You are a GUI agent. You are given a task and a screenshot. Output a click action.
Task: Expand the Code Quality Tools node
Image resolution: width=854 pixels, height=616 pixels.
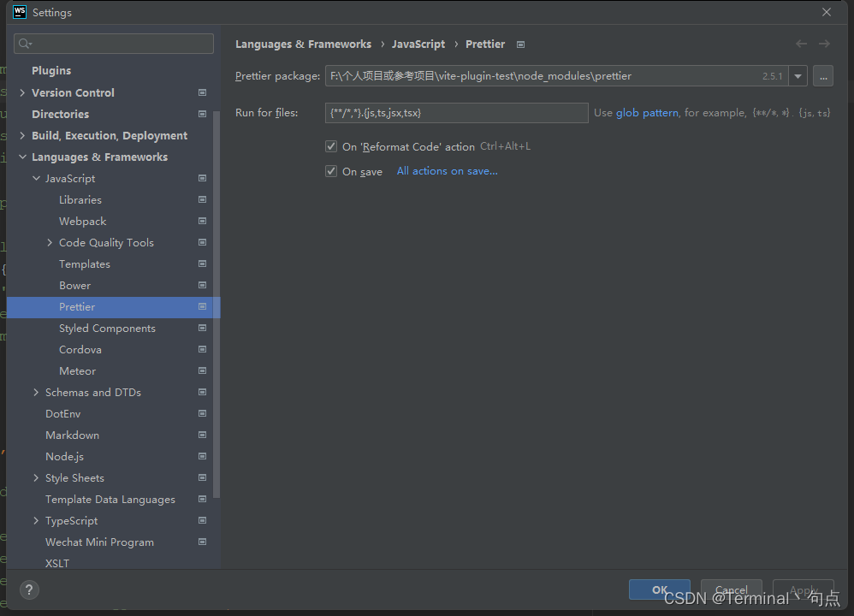click(50, 242)
